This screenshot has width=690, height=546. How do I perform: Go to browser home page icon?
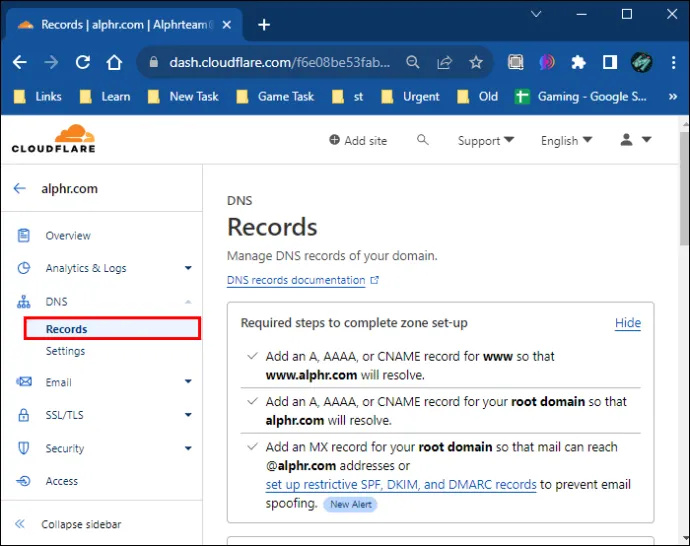point(114,62)
